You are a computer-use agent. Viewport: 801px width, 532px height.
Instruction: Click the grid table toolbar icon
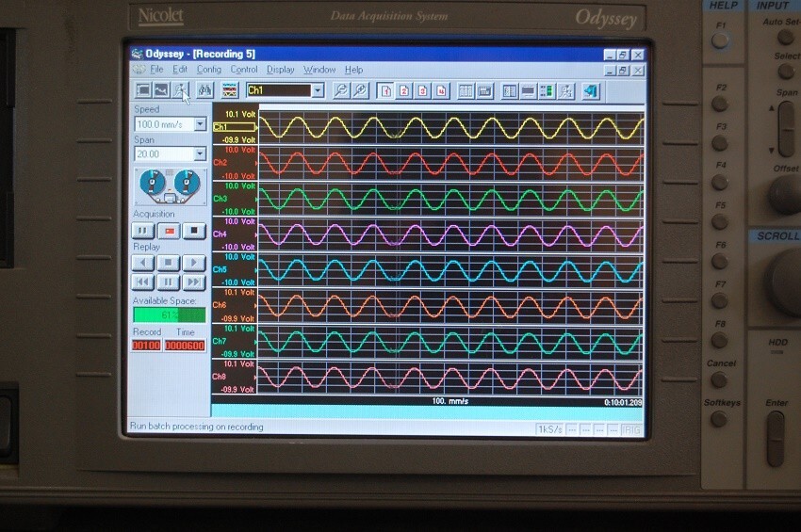(466, 91)
